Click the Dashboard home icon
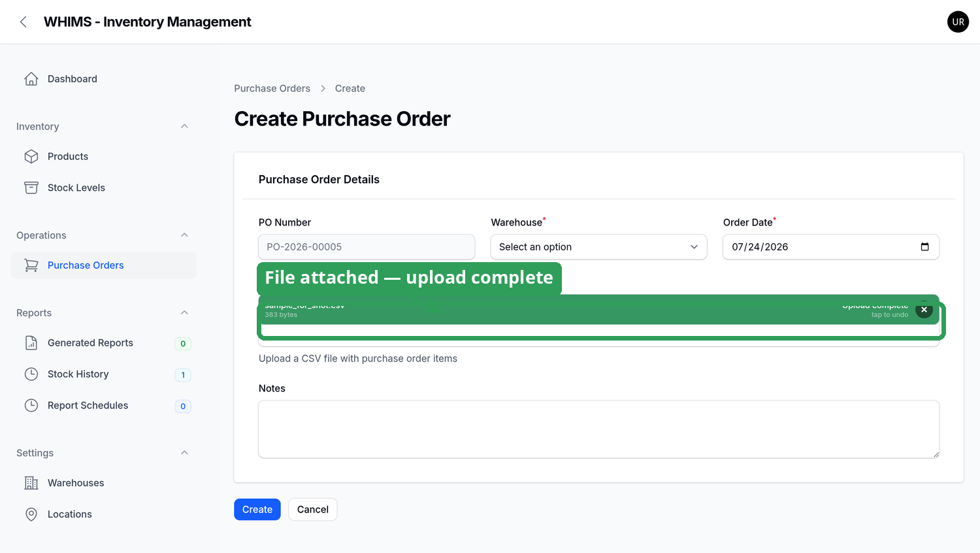Image resolution: width=980 pixels, height=553 pixels. pyautogui.click(x=31, y=79)
